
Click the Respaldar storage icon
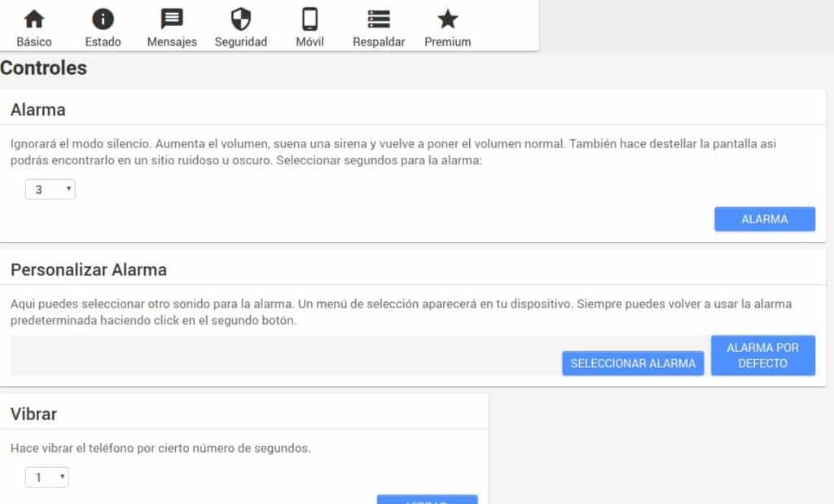click(379, 19)
